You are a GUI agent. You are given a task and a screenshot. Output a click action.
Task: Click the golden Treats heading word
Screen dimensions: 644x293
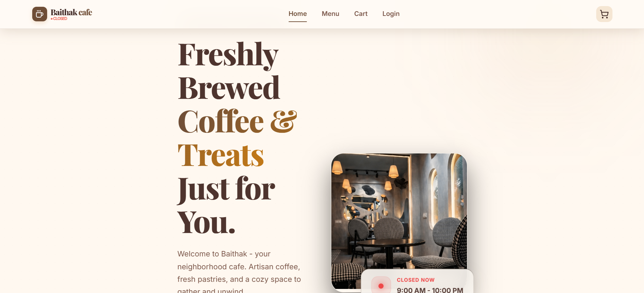[x=221, y=155]
